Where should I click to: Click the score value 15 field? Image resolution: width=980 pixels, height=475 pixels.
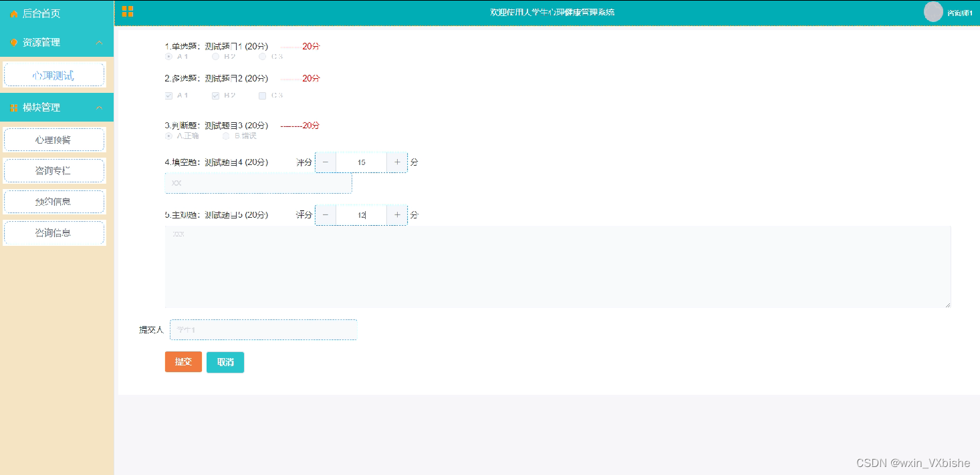(361, 162)
